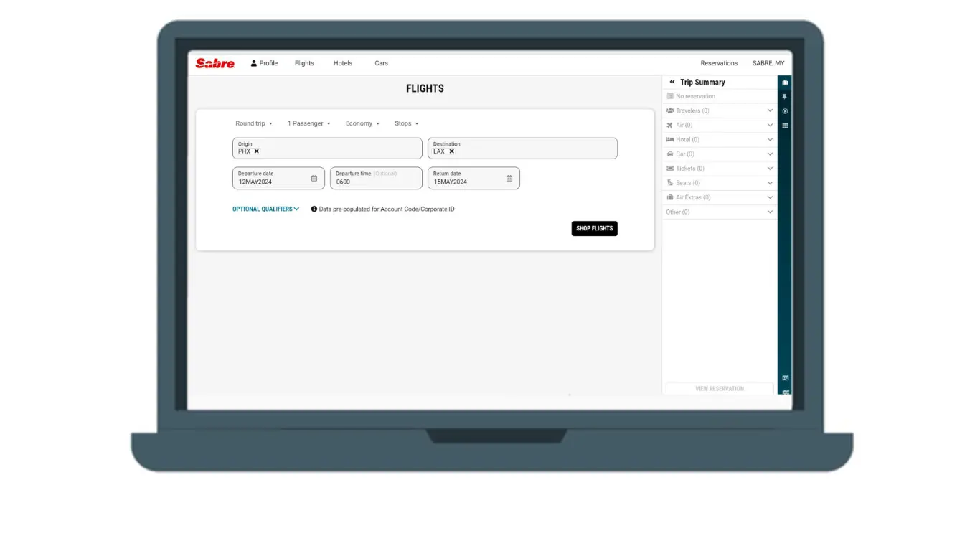Click the pin icon in the right sidebar

click(785, 97)
